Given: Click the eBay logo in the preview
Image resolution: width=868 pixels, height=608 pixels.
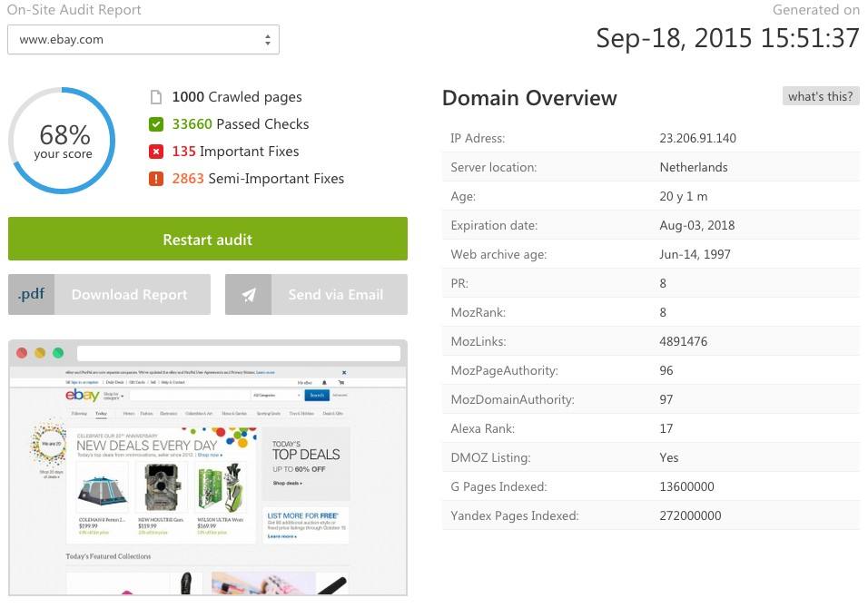Looking at the screenshot, I should [x=82, y=395].
